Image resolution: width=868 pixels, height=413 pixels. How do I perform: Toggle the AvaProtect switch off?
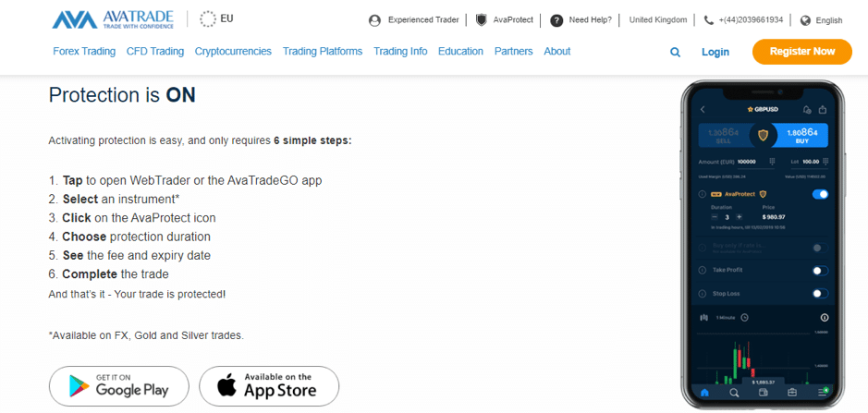tap(820, 194)
